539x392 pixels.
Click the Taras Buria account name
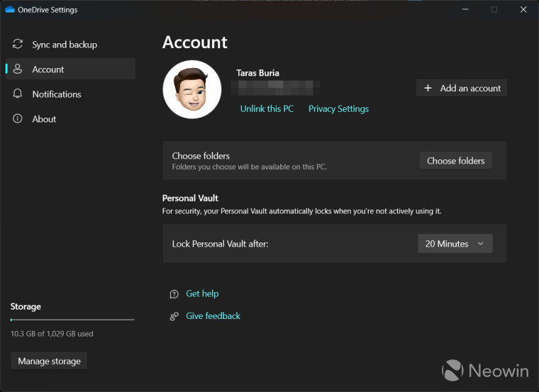(x=257, y=73)
